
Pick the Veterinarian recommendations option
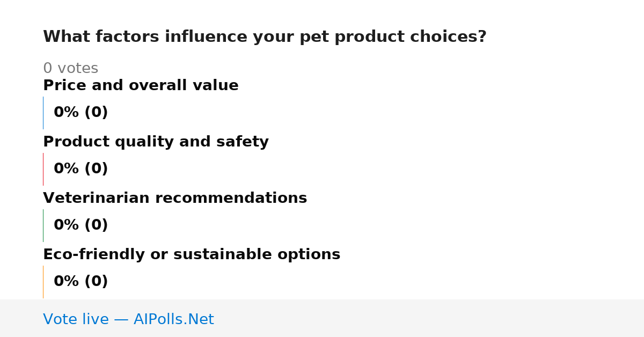175,199
